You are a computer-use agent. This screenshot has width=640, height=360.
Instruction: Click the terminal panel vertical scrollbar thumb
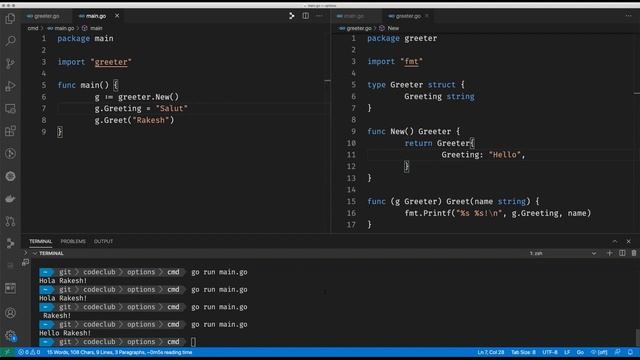coord(637,338)
